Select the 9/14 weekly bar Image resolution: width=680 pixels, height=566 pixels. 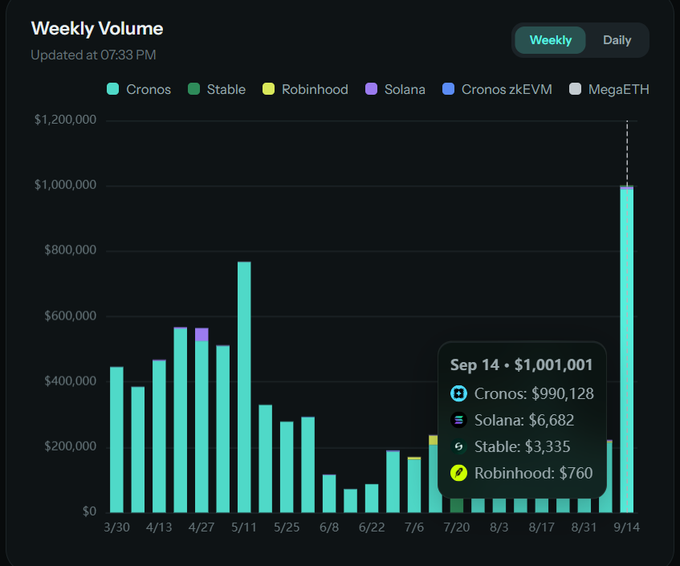pos(627,349)
